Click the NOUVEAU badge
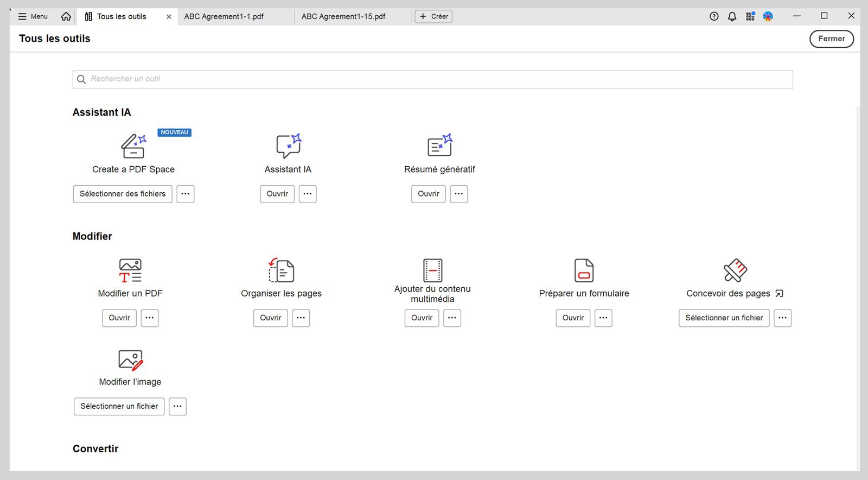The width and height of the screenshot is (868, 480). point(175,132)
